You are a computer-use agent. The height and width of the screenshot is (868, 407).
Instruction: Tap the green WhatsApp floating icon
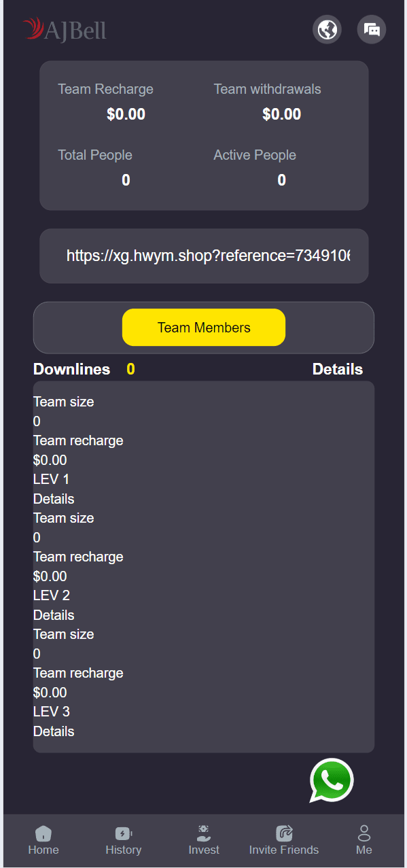(332, 780)
